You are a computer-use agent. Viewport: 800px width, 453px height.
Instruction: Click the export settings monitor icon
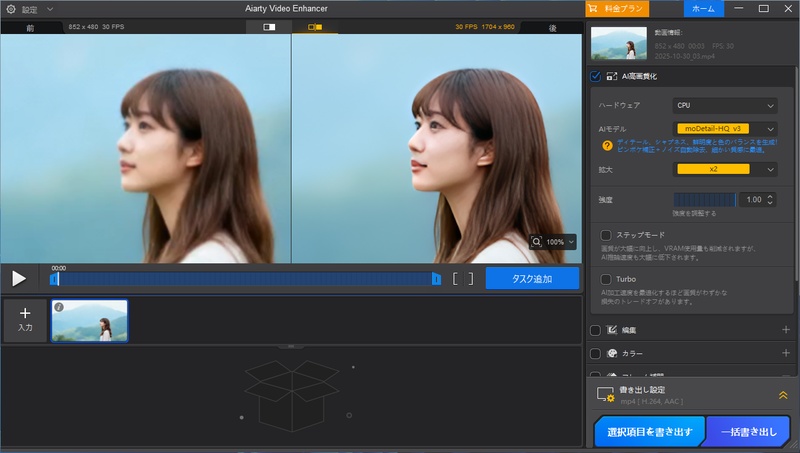click(x=606, y=394)
